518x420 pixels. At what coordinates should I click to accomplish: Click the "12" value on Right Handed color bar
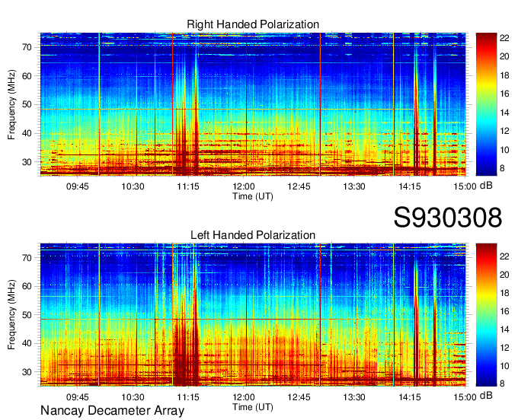point(504,131)
